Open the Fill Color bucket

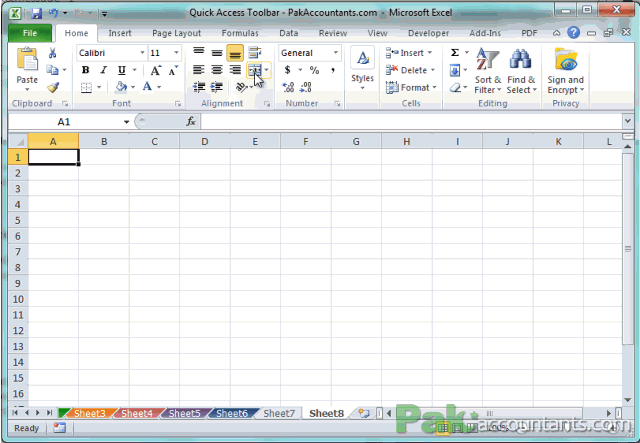click(x=121, y=87)
